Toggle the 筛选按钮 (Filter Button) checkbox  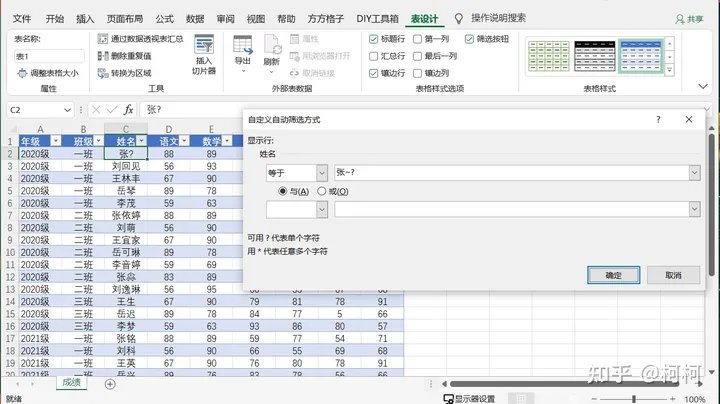point(469,39)
